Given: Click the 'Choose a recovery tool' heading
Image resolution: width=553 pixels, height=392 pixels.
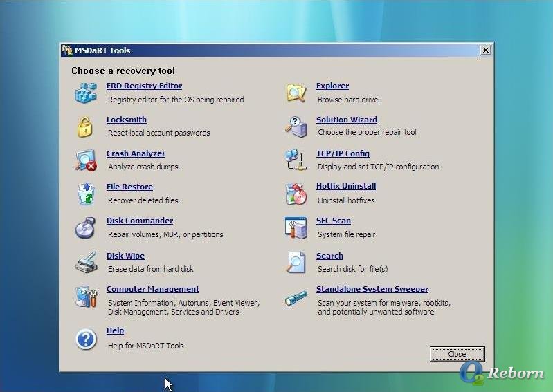Looking at the screenshot, I should [123, 71].
